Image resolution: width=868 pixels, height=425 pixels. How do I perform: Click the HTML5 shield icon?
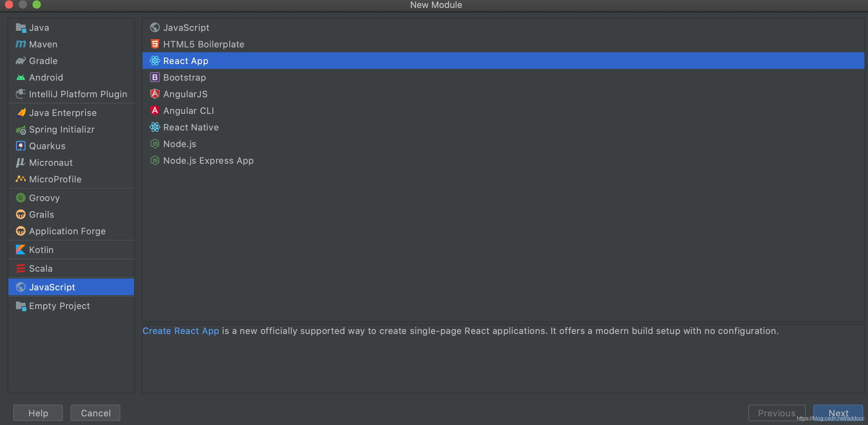click(155, 44)
